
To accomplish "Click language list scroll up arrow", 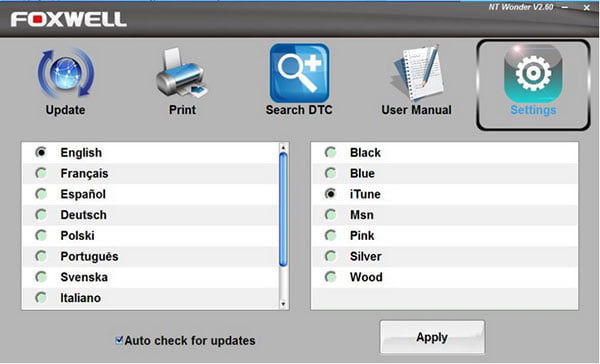I will click(x=283, y=148).
